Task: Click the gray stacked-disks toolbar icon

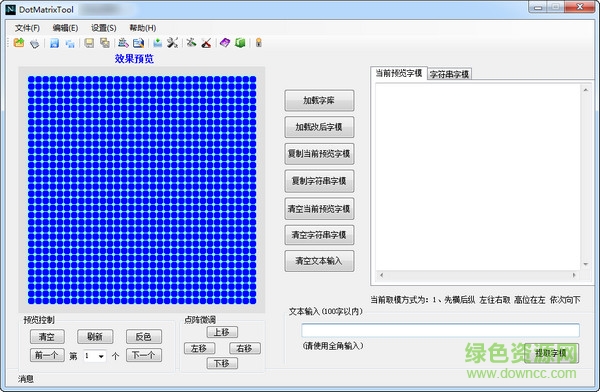Action: [x=104, y=43]
